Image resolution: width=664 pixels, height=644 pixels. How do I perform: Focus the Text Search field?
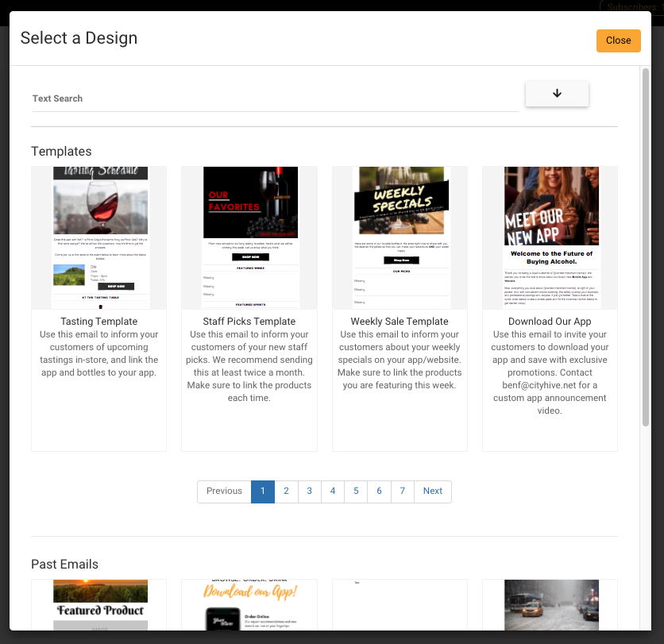pyautogui.click(x=276, y=98)
